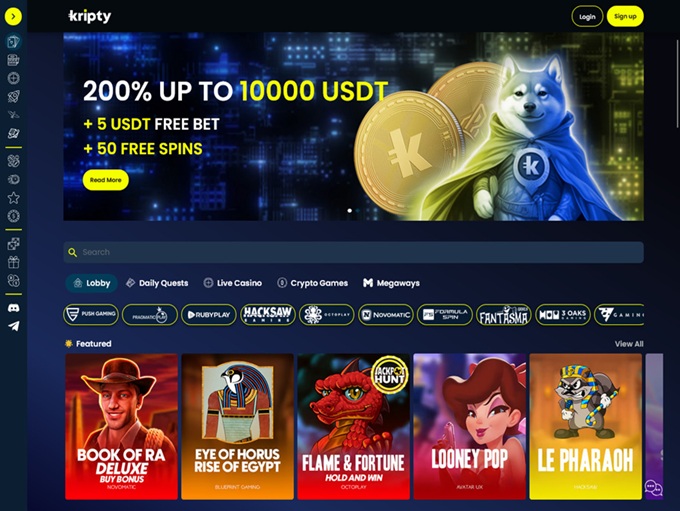The height and width of the screenshot is (511, 680).
Task: Filter by Hacksaw Gaming provider
Action: click(268, 314)
